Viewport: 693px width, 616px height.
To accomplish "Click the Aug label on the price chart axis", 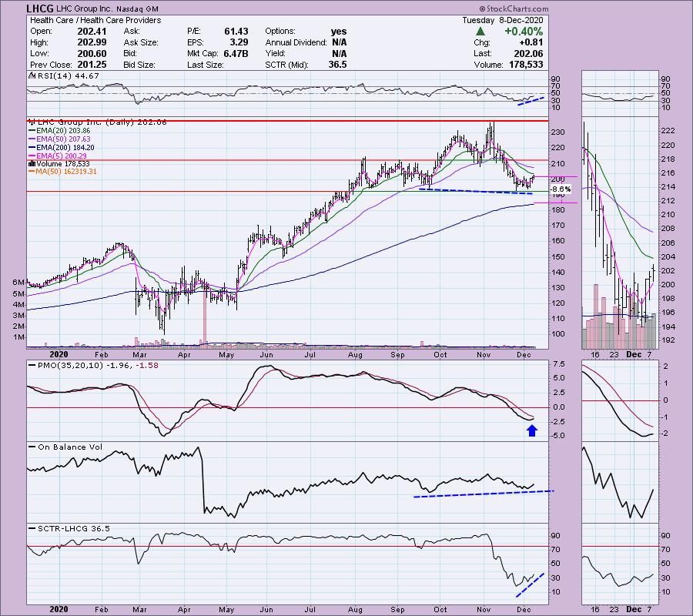I will (x=355, y=354).
